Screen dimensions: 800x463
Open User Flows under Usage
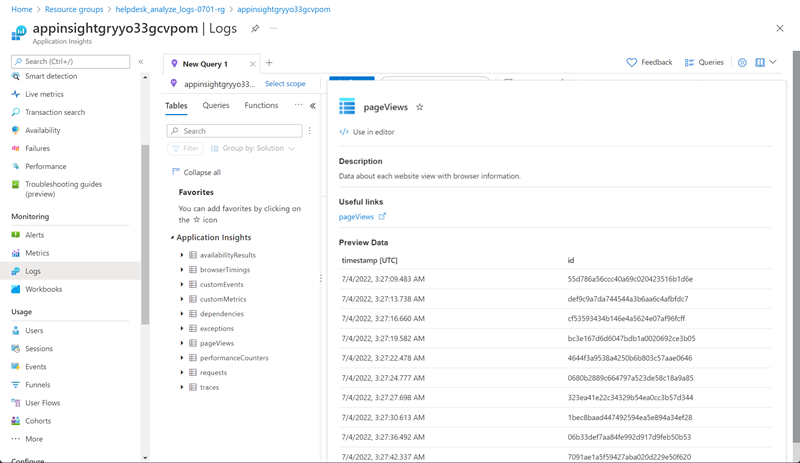pyautogui.click(x=43, y=403)
